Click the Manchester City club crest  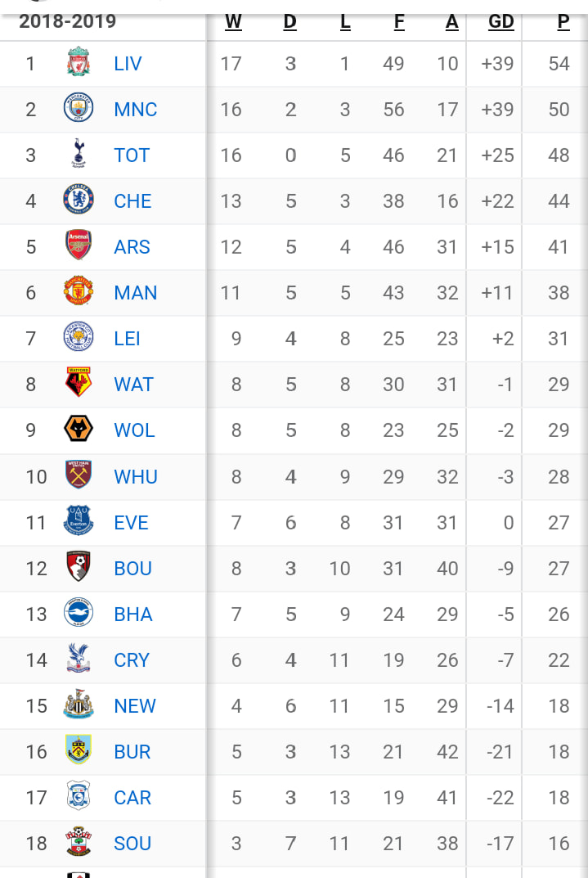[79, 108]
